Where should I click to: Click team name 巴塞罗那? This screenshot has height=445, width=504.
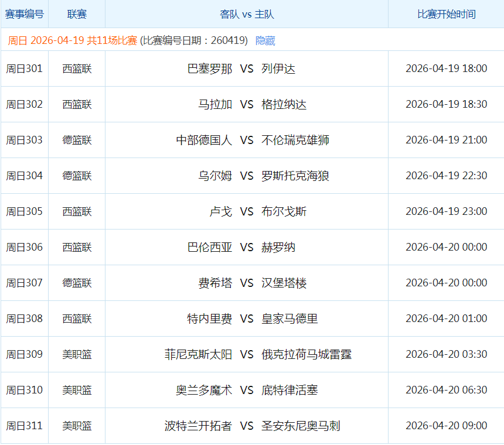[210, 69]
